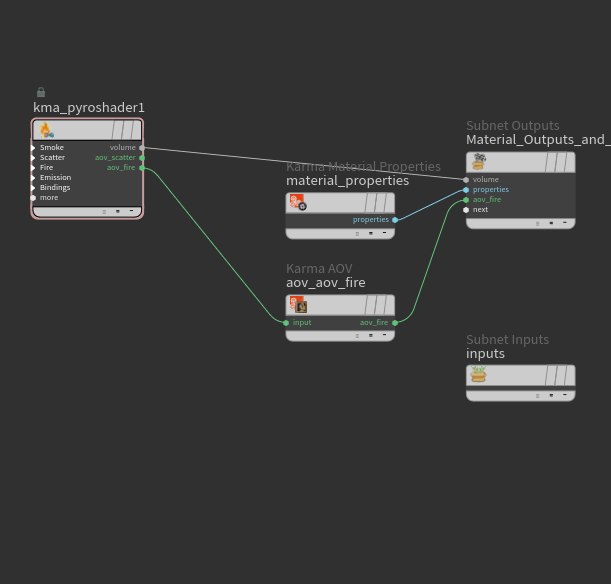Expand the Fire input group
Viewport: 611px width, 584px height.
pos(33,168)
